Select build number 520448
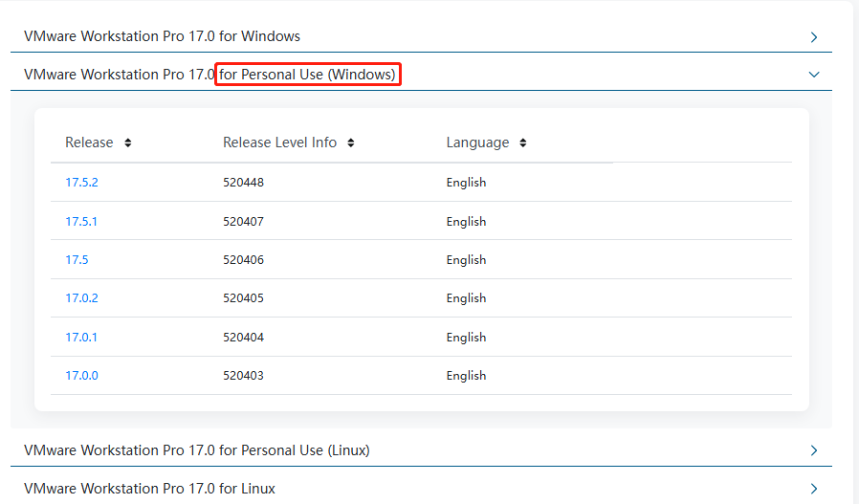Image resolution: width=859 pixels, height=504 pixels. [x=243, y=183]
